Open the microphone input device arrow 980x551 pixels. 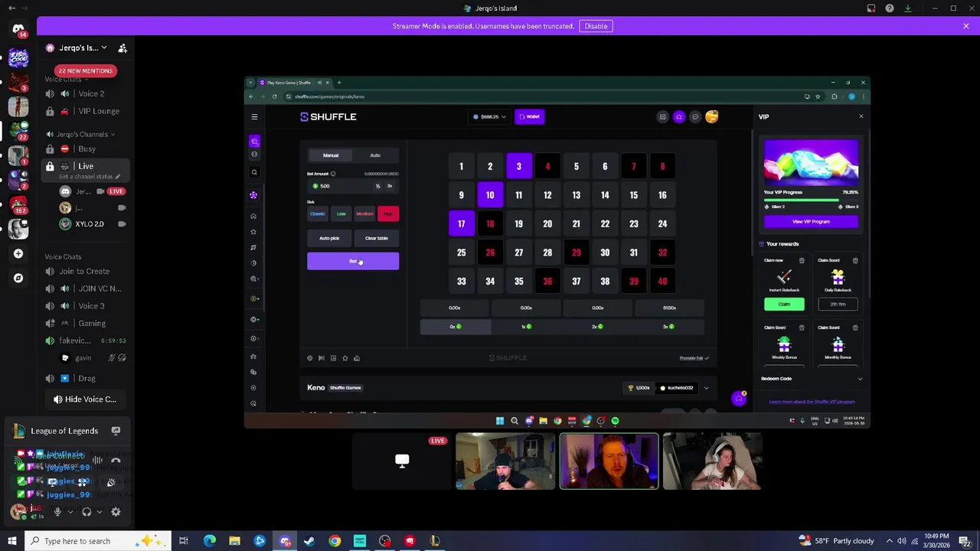pos(70,512)
